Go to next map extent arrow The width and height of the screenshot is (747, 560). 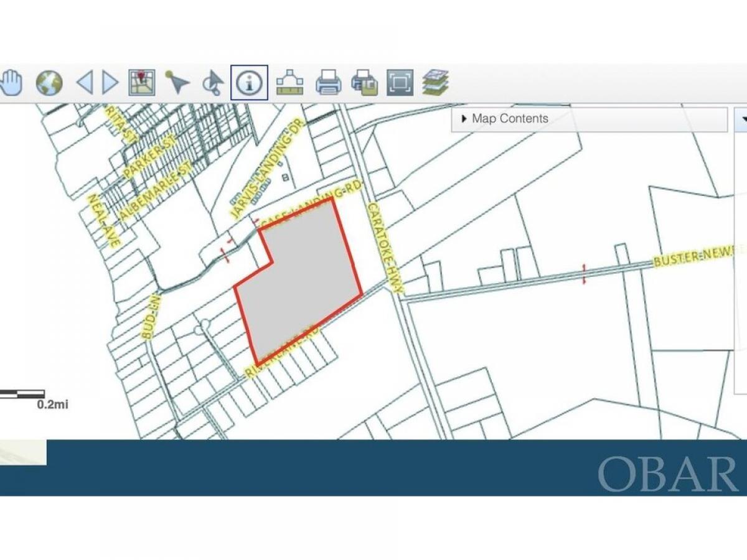pyautogui.click(x=110, y=82)
